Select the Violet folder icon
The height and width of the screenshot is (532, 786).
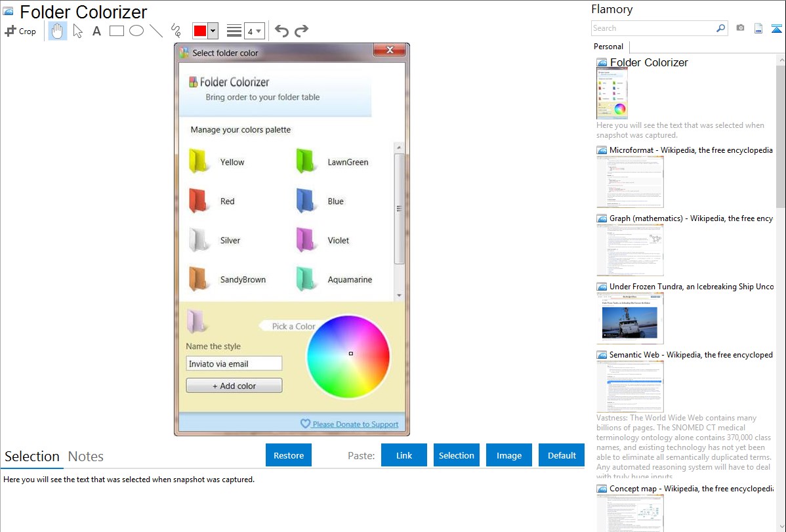tap(306, 239)
